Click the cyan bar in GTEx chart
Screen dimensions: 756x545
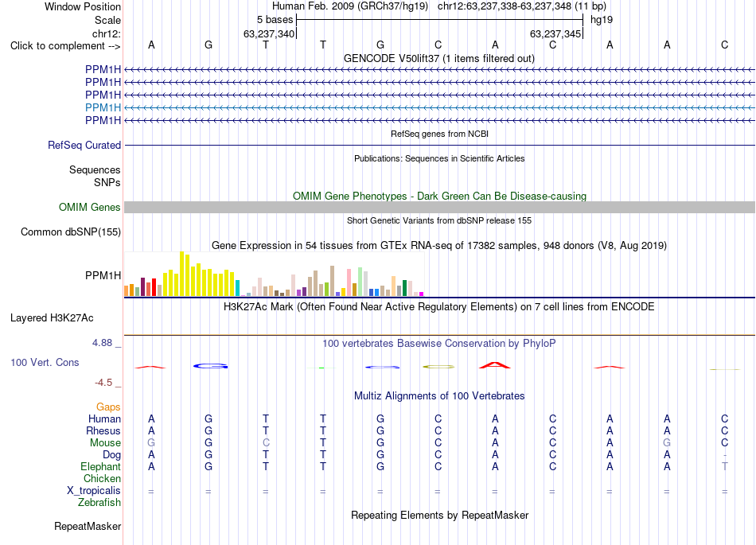(x=237, y=288)
